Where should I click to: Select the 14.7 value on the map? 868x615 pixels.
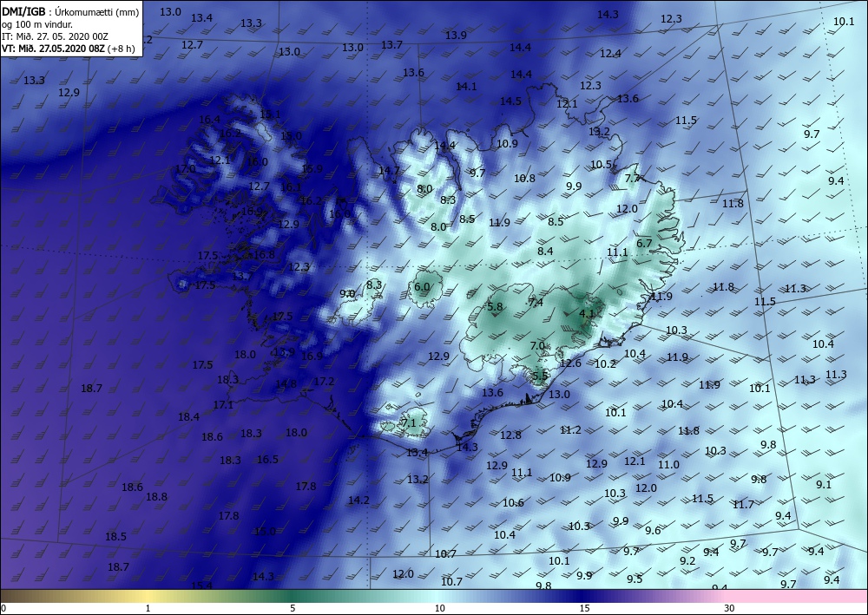(389, 170)
